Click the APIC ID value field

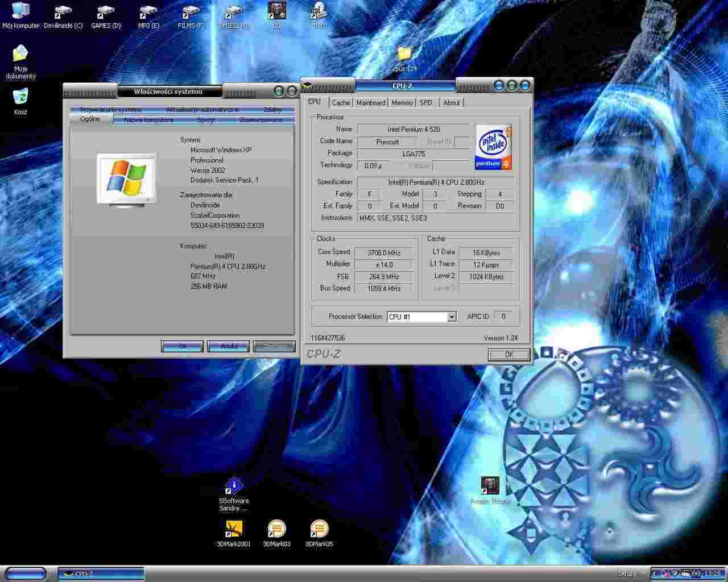point(503,317)
